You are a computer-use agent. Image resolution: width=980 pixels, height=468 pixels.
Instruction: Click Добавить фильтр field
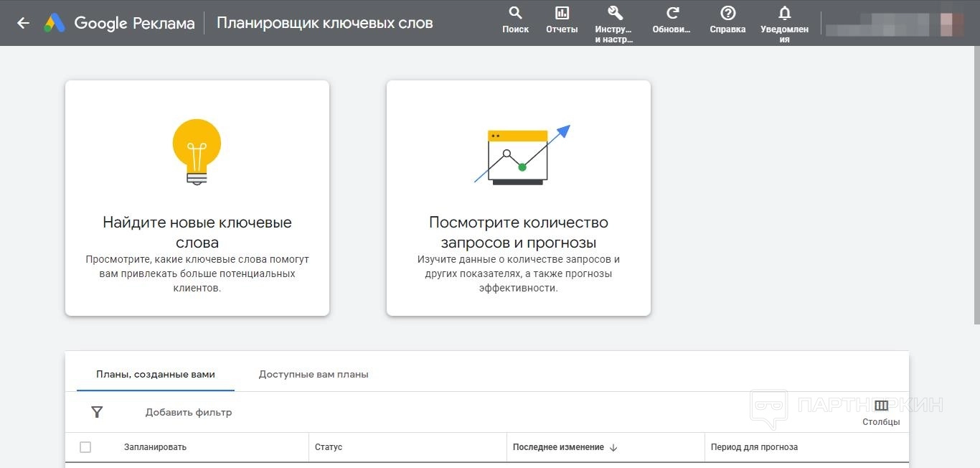pyautogui.click(x=189, y=412)
